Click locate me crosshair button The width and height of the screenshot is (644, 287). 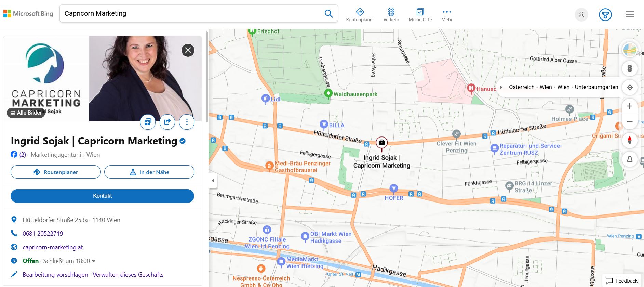click(x=630, y=87)
